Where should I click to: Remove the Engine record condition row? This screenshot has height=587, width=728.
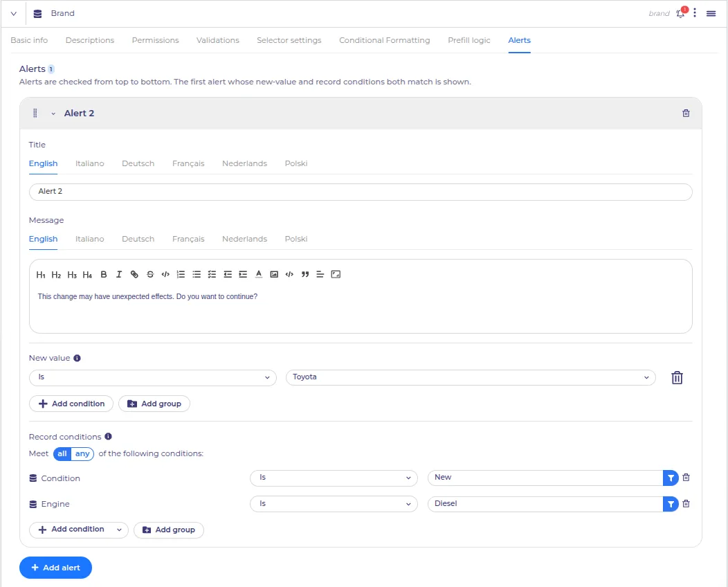tap(686, 503)
